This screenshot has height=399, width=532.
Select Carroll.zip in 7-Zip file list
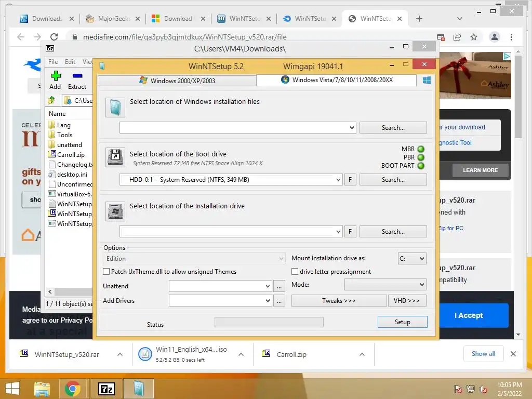[70, 155]
